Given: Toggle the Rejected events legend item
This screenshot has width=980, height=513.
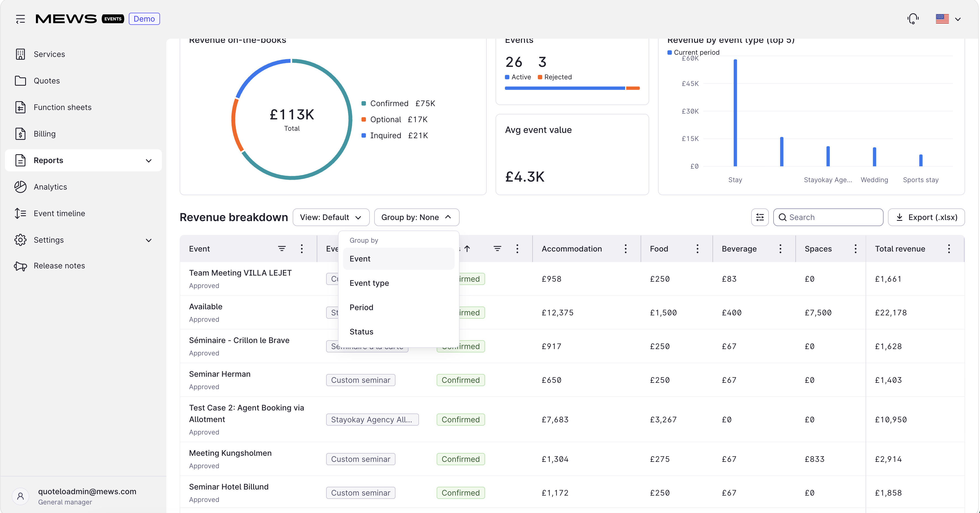Looking at the screenshot, I should point(554,77).
